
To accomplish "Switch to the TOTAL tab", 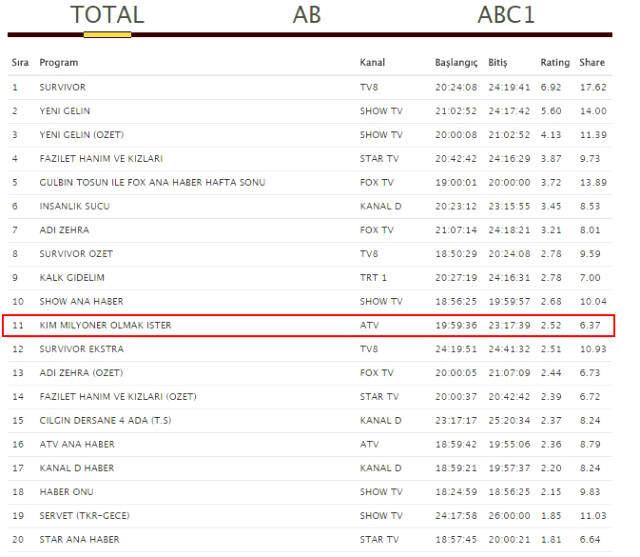I will pos(107,15).
